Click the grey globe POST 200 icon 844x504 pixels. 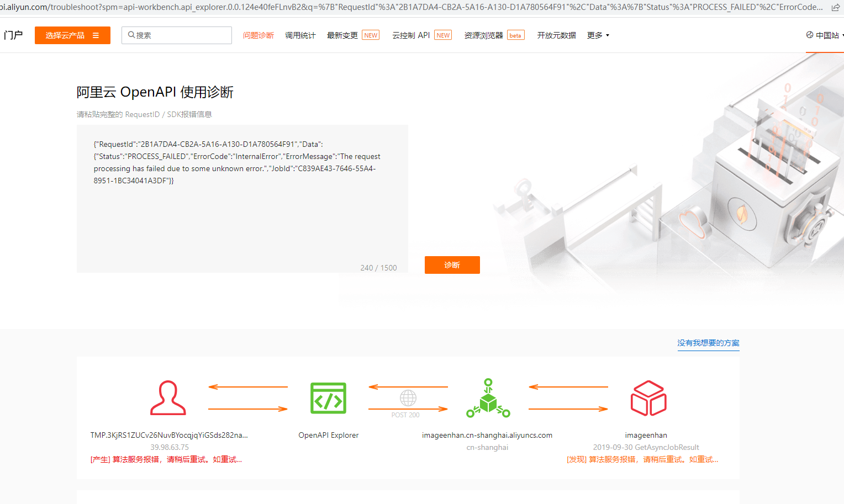tap(408, 398)
